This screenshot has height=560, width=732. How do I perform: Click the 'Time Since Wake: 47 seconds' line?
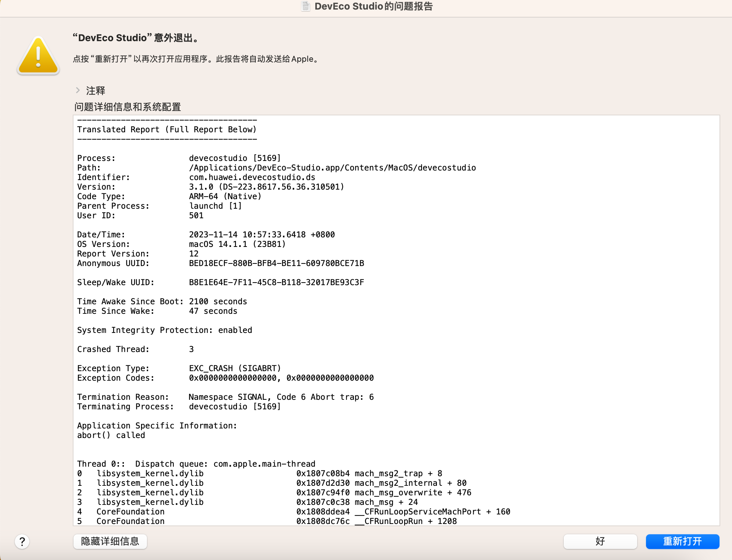[157, 311]
